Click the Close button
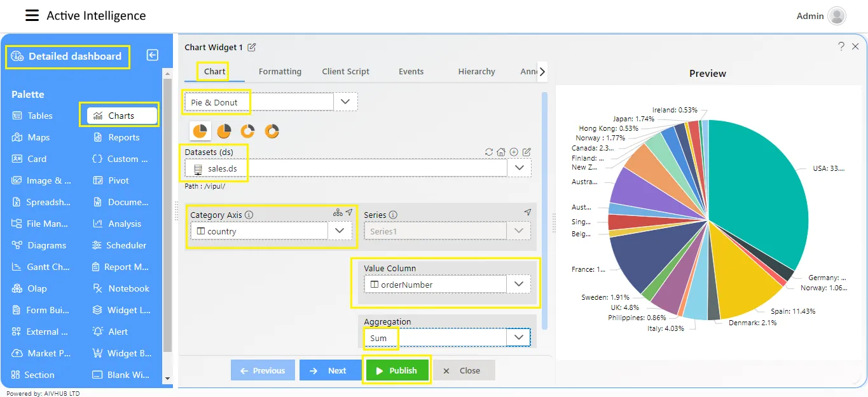This screenshot has height=397, width=868. [x=464, y=370]
